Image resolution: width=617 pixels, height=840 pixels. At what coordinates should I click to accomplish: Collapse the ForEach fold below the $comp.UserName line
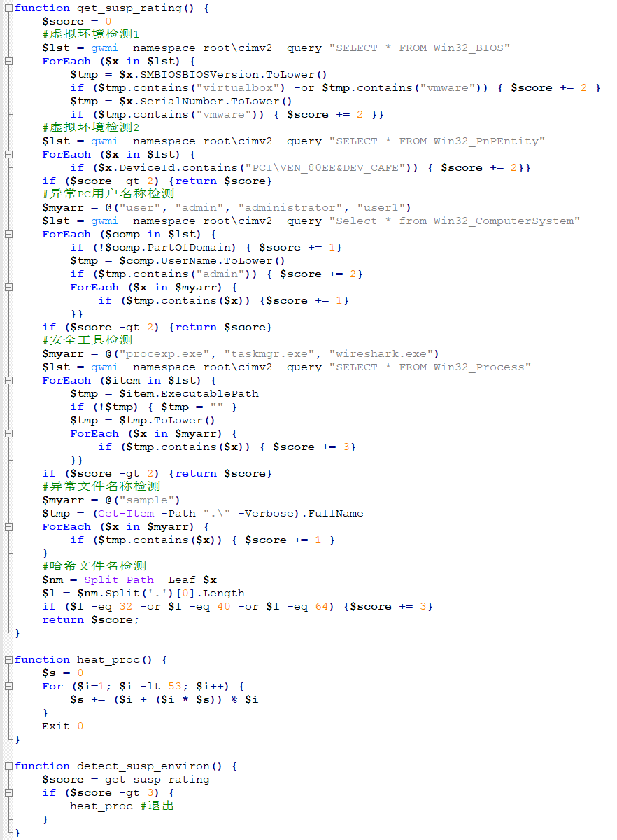pyautogui.click(x=8, y=287)
